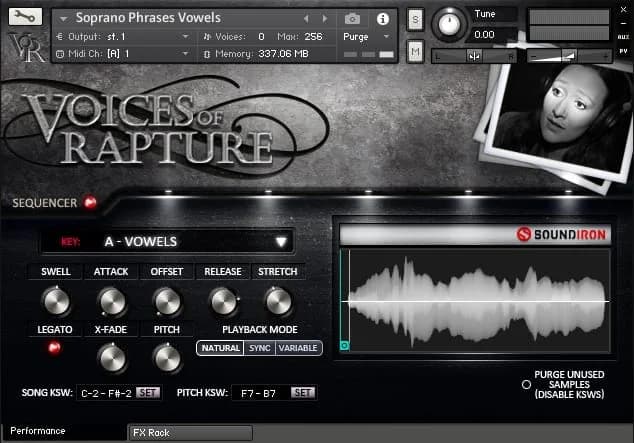This screenshot has width=634, height=443.
Task: Click the Offset knob
Action: [167, 302]
